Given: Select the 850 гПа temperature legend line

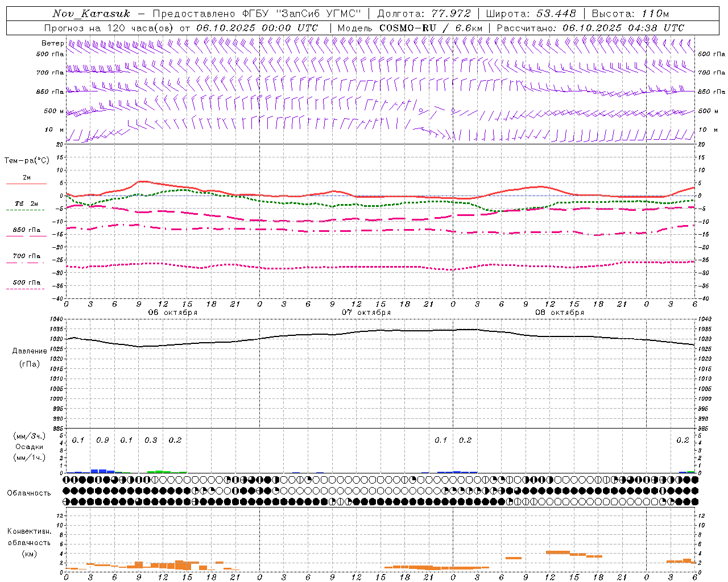Looking at the screenshot, I should click(26, 236).
